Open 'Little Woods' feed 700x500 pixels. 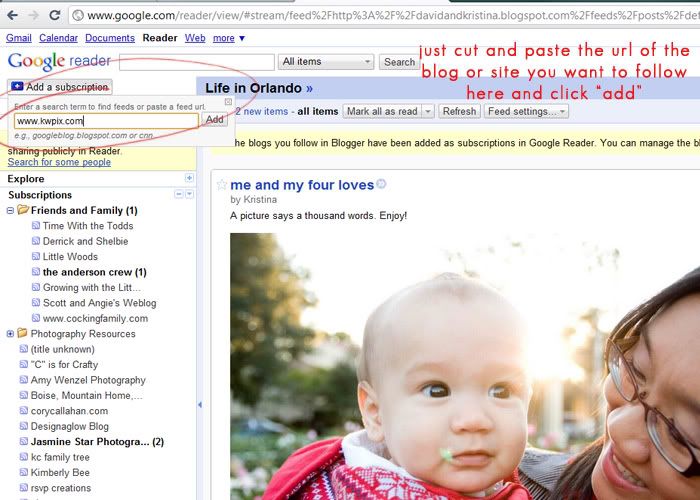[x=70, y=257]
